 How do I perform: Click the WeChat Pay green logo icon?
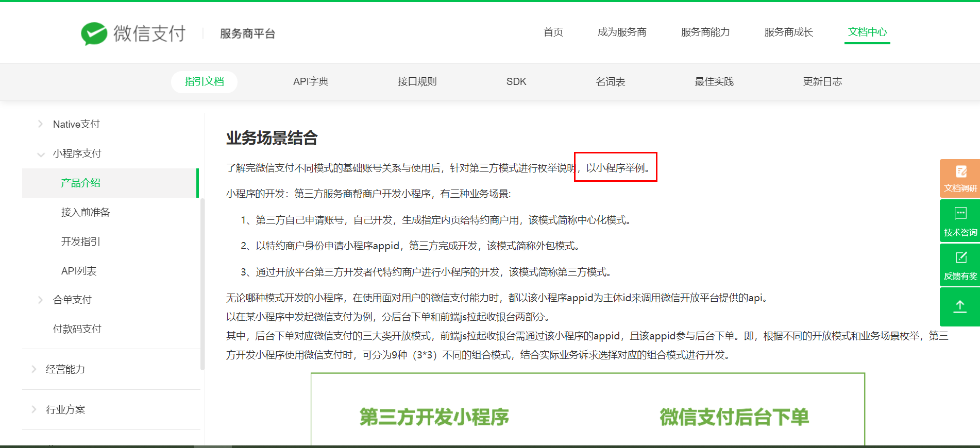coord(94,34)
